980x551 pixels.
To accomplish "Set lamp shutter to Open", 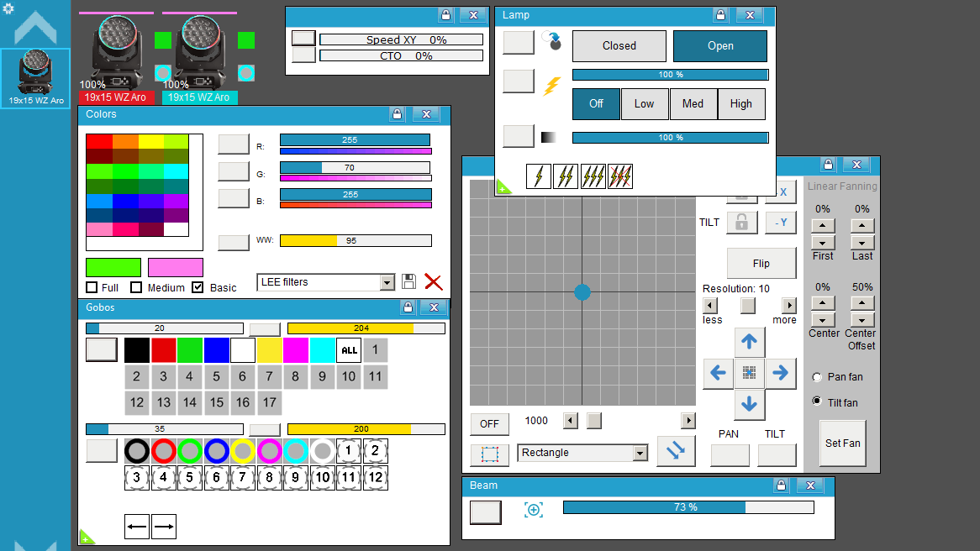I will point(720,45).
